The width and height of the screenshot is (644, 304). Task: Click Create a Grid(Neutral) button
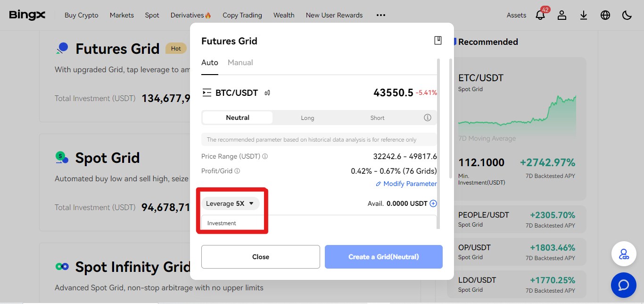(x=384, y=257)
